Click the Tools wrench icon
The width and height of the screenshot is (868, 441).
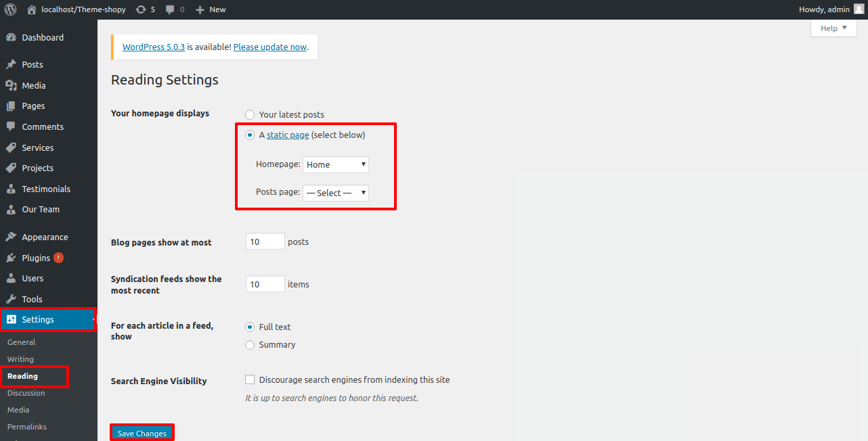(x=11, y=299)
